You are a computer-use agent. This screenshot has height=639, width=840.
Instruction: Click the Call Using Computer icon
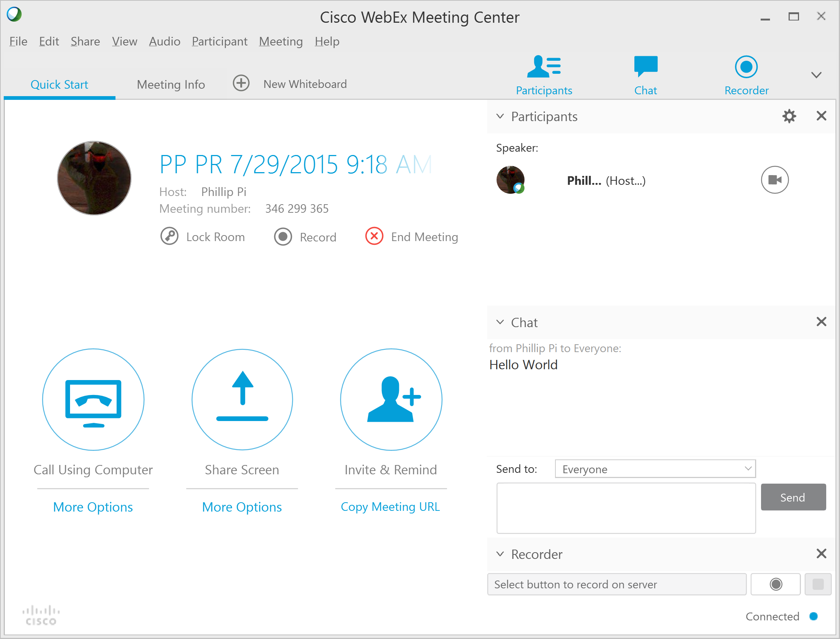(x=93, y=400)
